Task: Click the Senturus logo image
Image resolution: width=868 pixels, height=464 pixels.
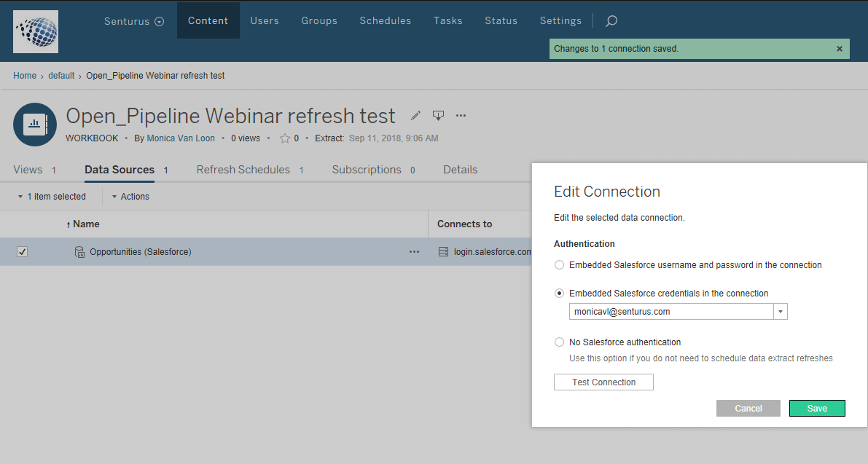Action: coord(35,31)
